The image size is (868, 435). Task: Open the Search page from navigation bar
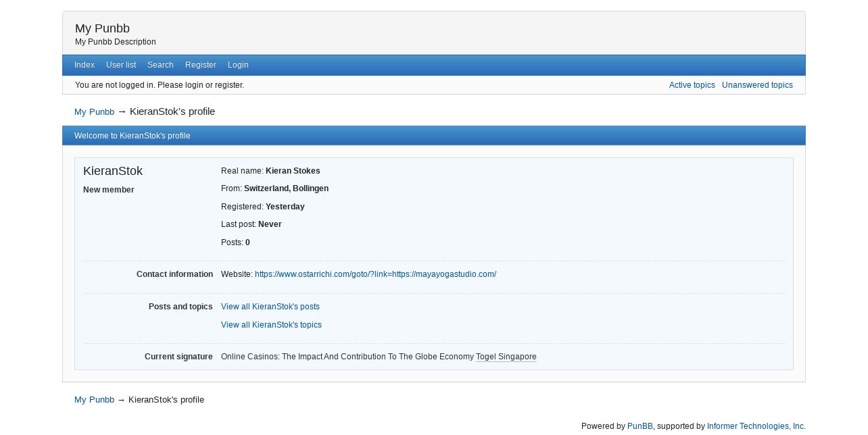(x=160, y=65)
